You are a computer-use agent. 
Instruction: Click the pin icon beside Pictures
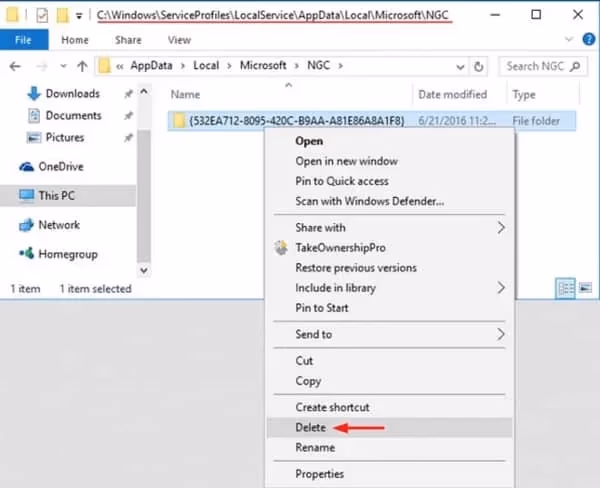click(129, 138)
